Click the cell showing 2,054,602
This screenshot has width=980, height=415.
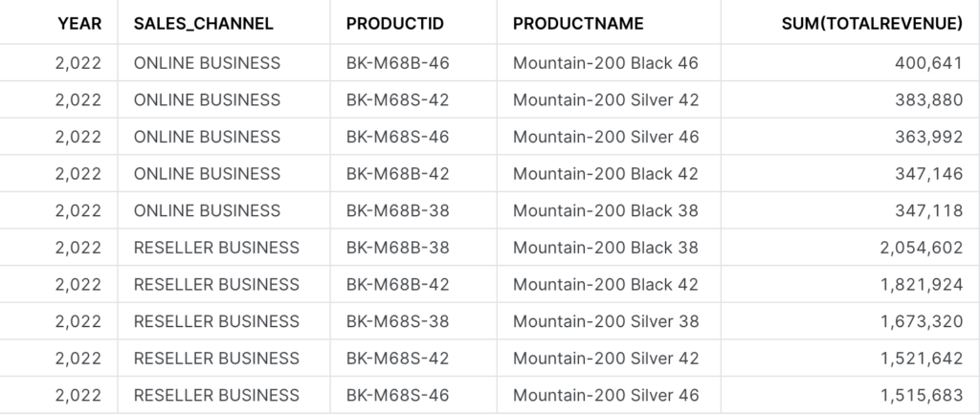point(851,248)
